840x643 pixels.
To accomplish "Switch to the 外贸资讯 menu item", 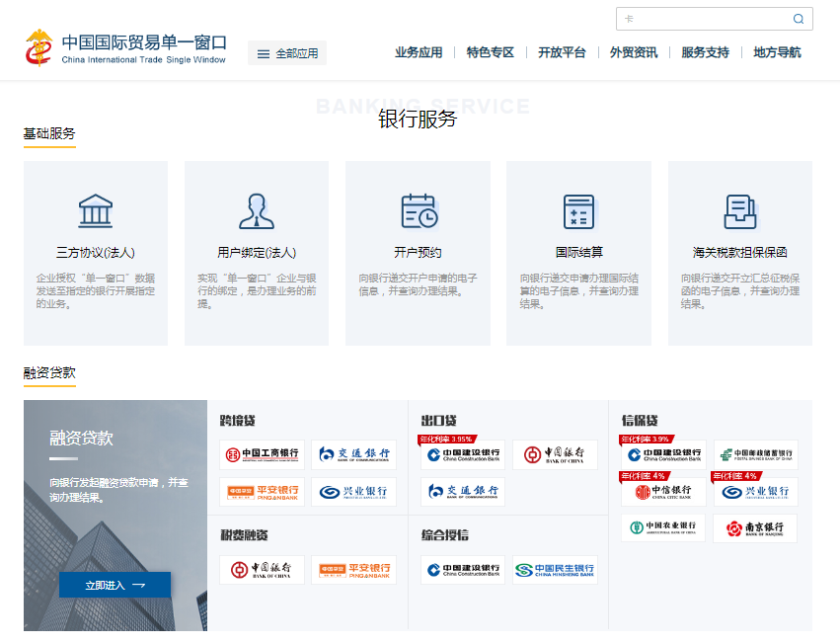I will tap(635, 51).
